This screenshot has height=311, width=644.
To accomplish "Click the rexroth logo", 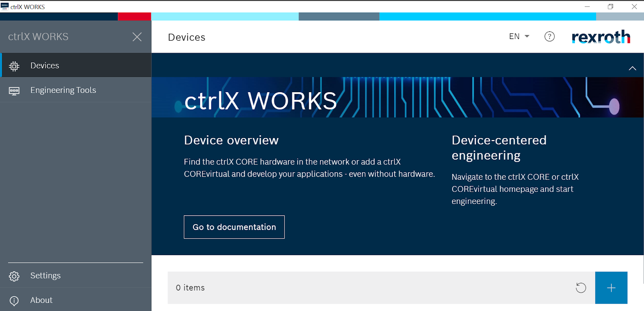I will [x=601, y=37].
